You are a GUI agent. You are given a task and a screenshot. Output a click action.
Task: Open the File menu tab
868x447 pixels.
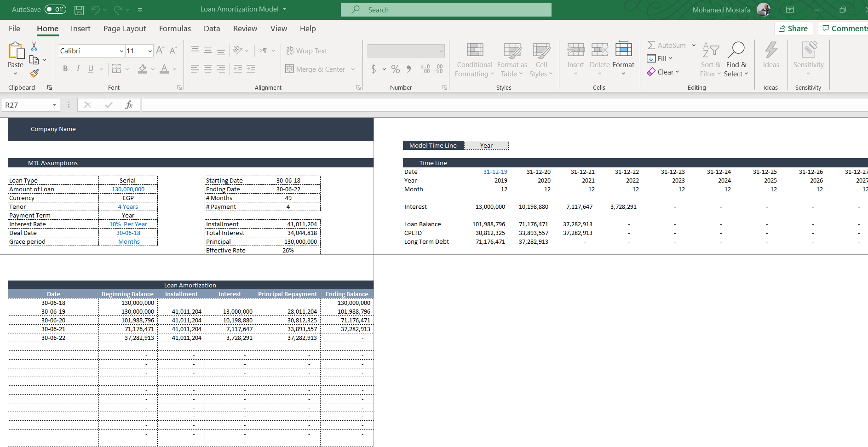click(x=14, y=29)
